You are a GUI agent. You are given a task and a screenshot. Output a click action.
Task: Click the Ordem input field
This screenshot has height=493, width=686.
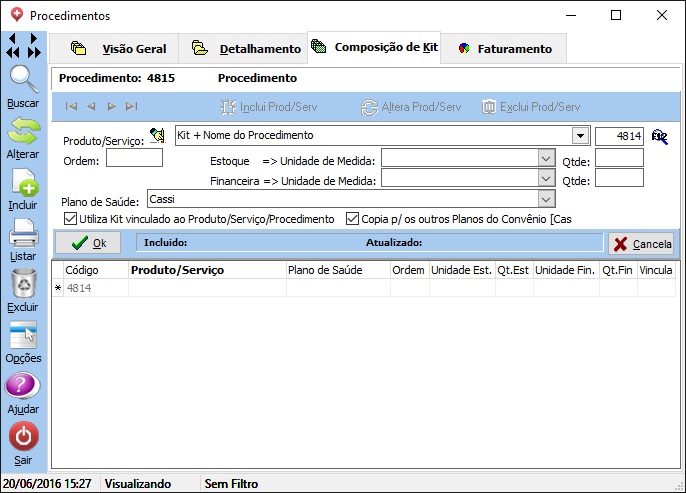point(134,158)
